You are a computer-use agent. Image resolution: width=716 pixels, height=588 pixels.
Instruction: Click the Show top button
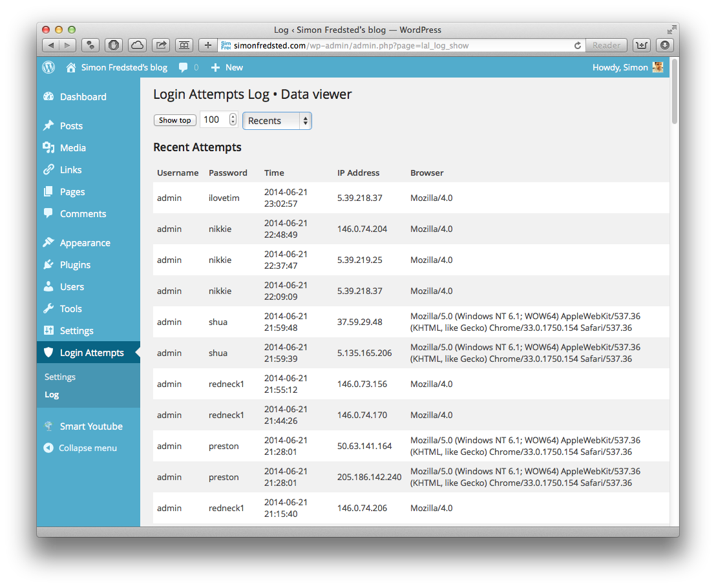tap(175, 120)
